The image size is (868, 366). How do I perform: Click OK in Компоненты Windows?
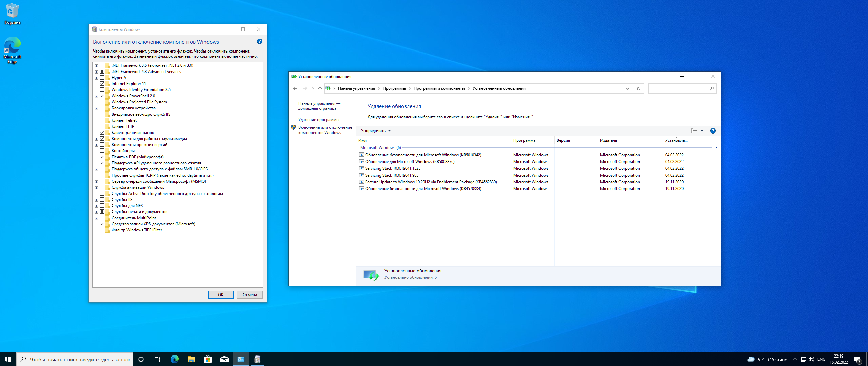pos(221,294)
